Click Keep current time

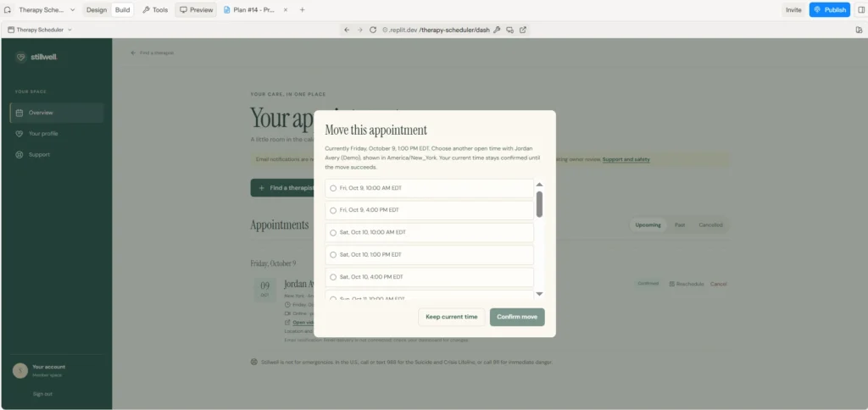click(x=451, y=317)
